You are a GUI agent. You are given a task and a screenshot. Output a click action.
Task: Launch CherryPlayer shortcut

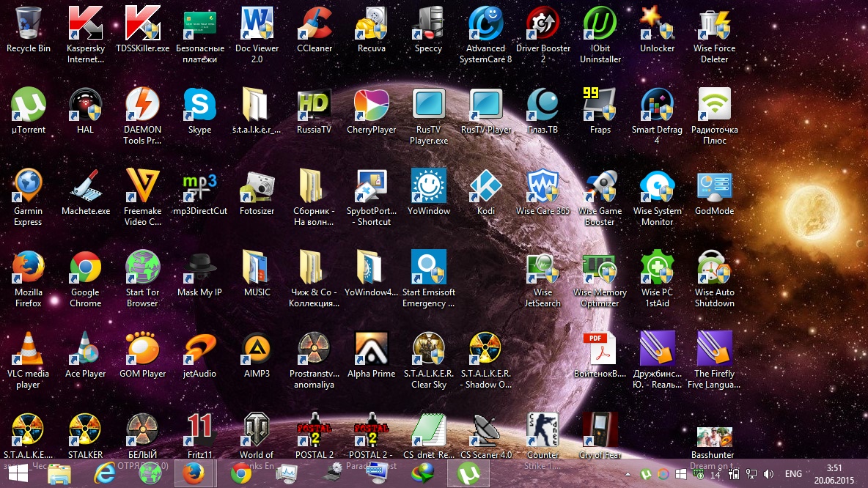(372, 105)
